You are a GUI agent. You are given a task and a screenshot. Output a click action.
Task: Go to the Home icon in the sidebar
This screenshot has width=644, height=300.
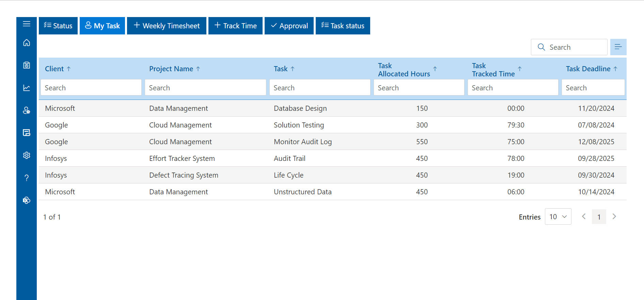point(27,43)
